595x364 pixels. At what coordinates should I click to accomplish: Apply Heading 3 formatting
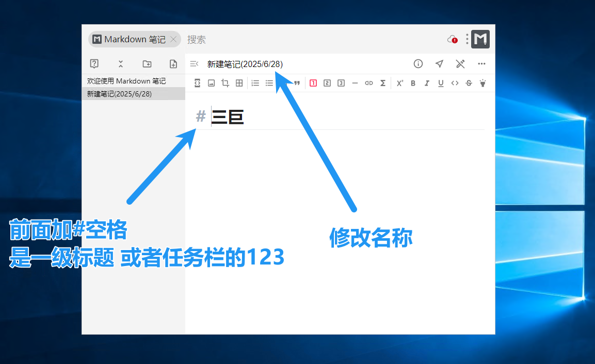(x=341, y=83)
